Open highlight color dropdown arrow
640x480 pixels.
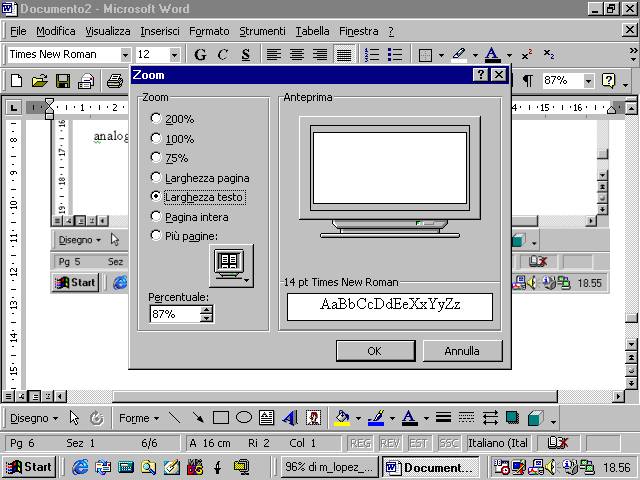pos(475,55)
